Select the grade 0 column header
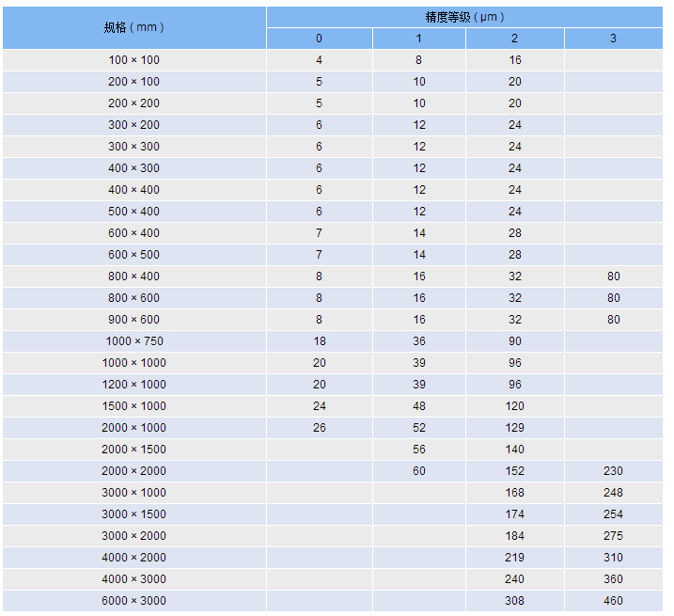 click(320, 39)
